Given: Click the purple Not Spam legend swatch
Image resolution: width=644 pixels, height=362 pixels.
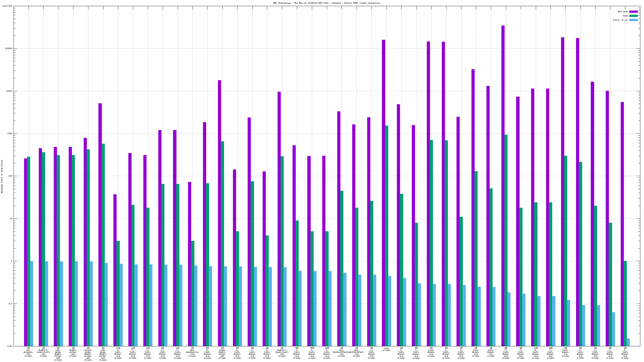Looking at the screenshot, I should (633, 12).
